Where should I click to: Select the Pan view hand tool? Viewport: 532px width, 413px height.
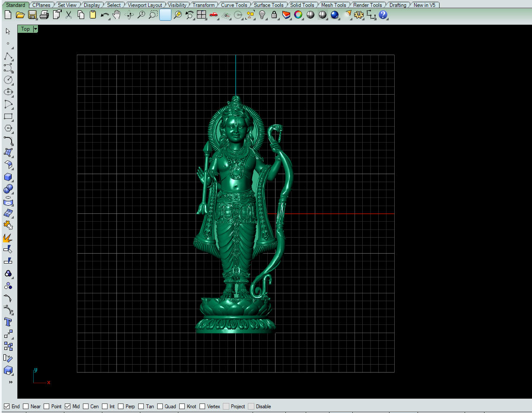tap(117, 15)
